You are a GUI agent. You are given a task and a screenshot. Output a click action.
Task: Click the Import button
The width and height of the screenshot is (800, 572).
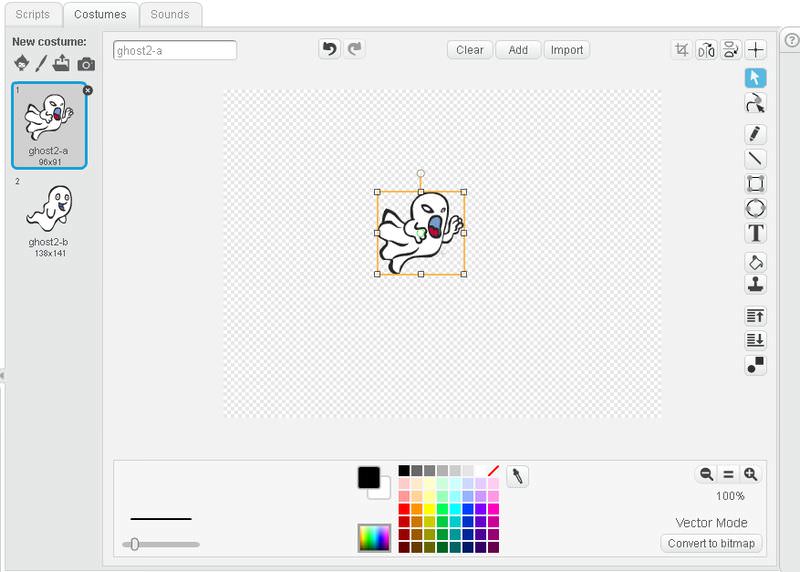click(x=567, y=50)
